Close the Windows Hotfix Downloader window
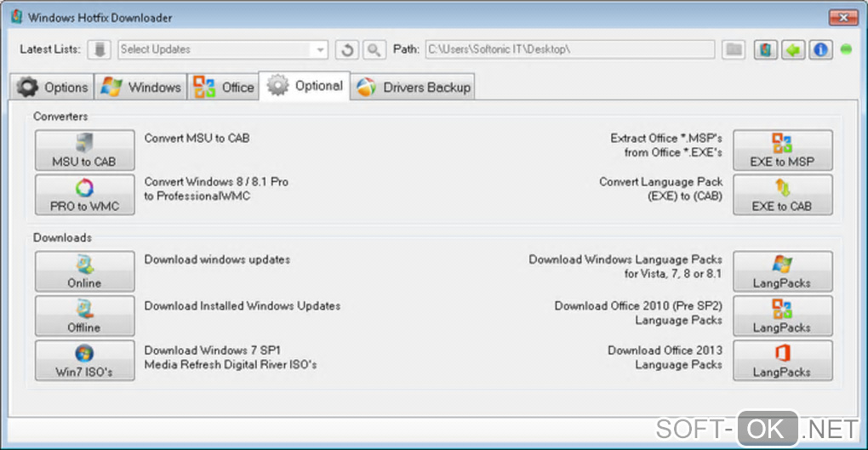 pyautogui.click(x=843, y=18)
